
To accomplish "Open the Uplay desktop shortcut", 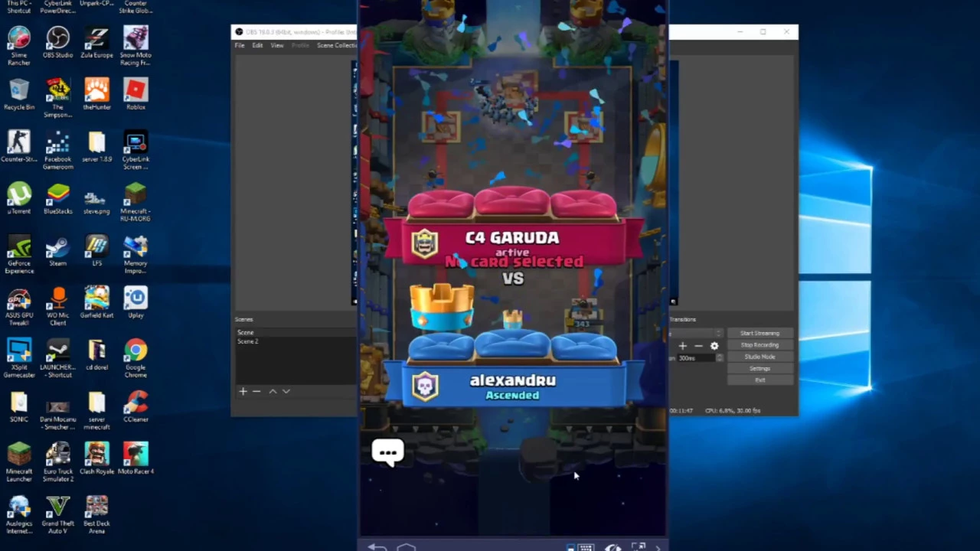I will 136,302.
